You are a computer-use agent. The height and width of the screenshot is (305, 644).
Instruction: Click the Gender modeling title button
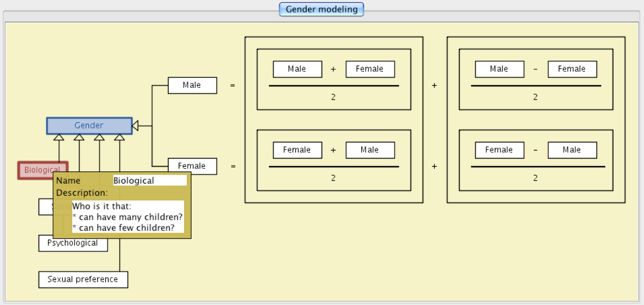coord(321,9)
